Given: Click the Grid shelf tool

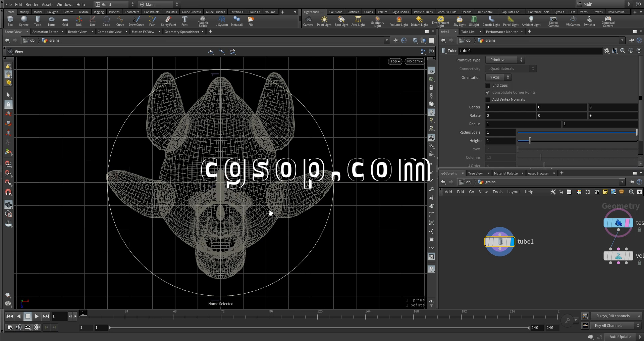Looking at the screenshot, I should click(65, 21).
